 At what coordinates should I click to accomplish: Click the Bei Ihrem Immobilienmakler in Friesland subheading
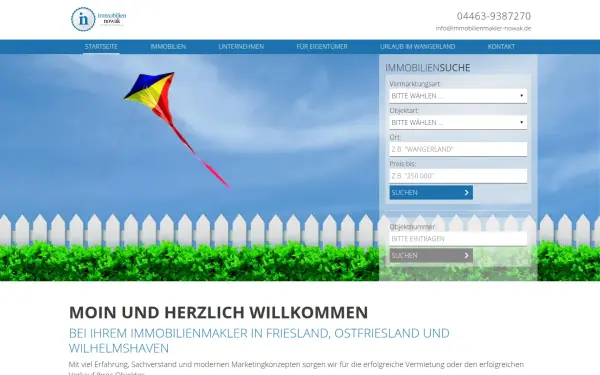pyautogui.click(x=259, y=341)
